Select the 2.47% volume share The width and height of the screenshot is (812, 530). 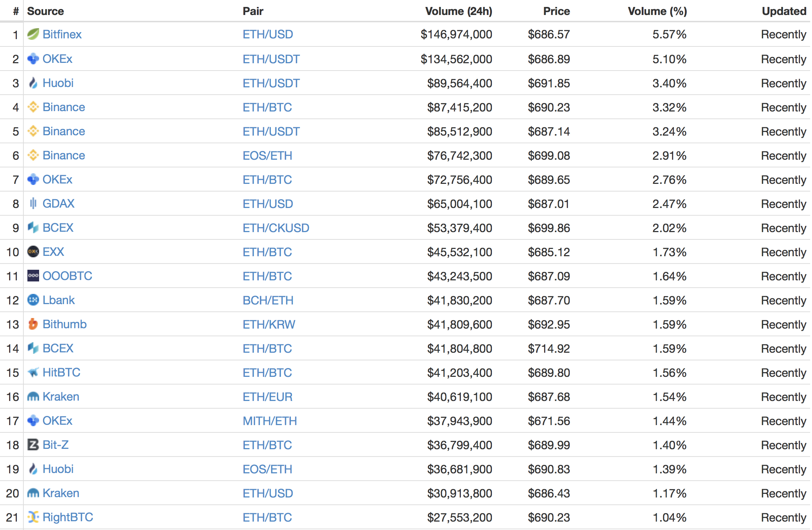[669, 204]
